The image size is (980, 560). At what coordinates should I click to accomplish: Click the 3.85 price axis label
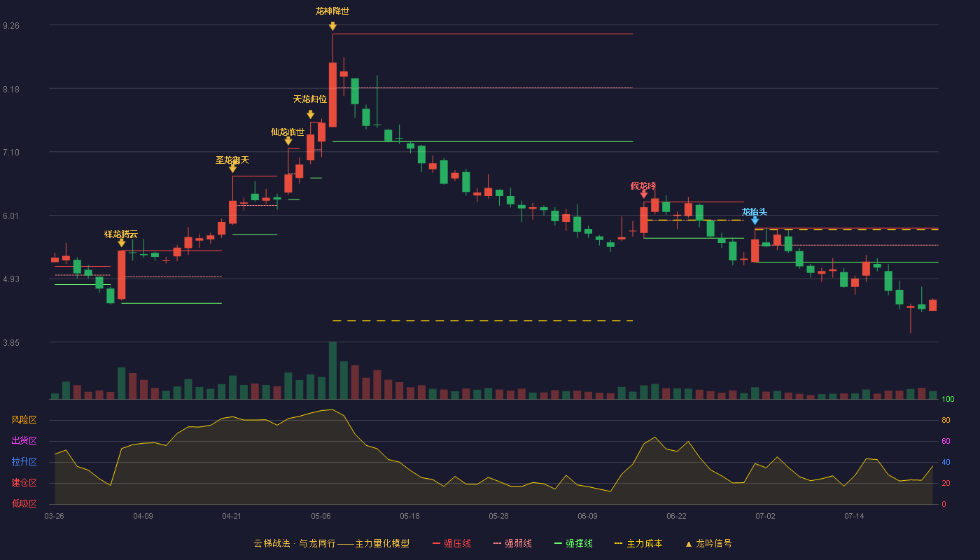click(11, 343)
